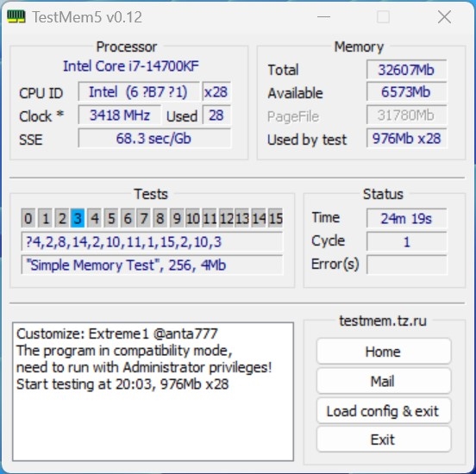Click the Home button
This screenshot has width=476, height=474.
(x=384, y=352)
